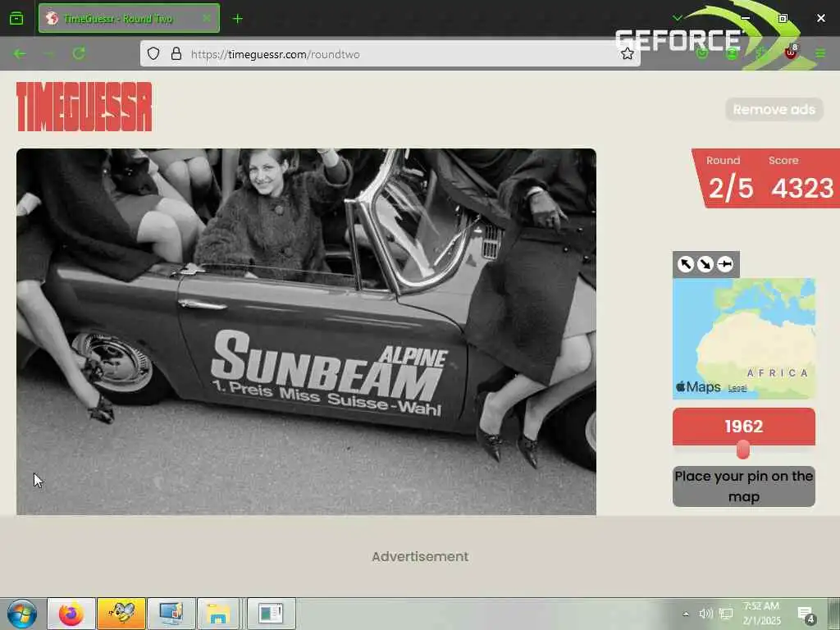Open the network status tray icon
Viewport: 840px width, 630px height.
point(726,614)
